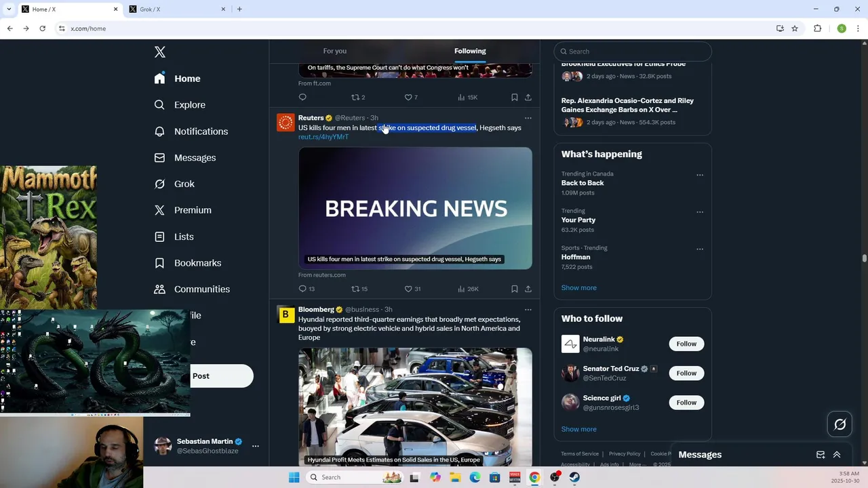Open Grok from the sidebar
Viewport: 868px width, 488px height.
pyautogui.click(x=174, y=184)
